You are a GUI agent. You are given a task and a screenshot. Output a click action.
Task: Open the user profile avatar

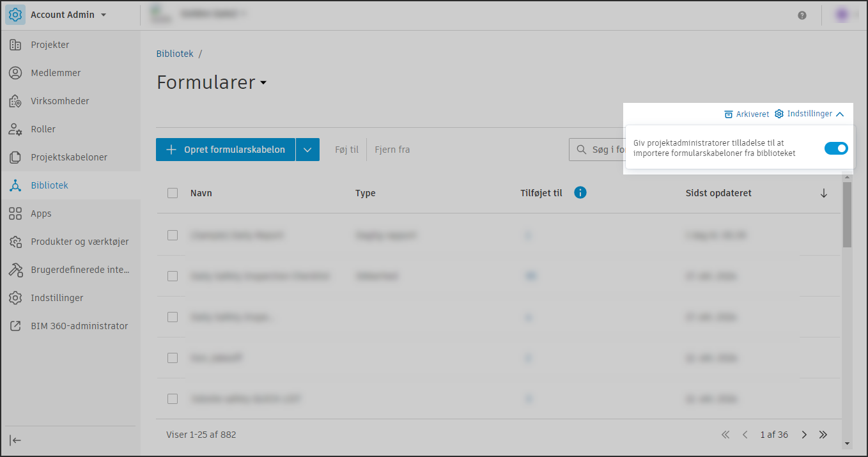point(842,15)
